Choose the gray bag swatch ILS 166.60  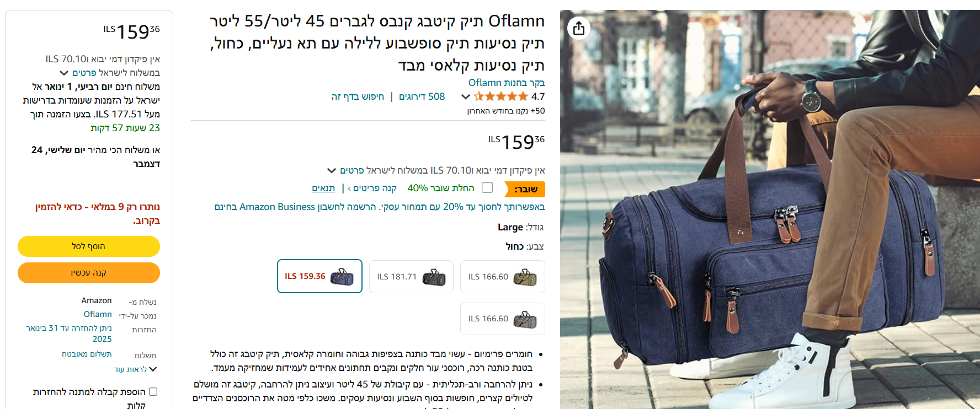point(503,319)
